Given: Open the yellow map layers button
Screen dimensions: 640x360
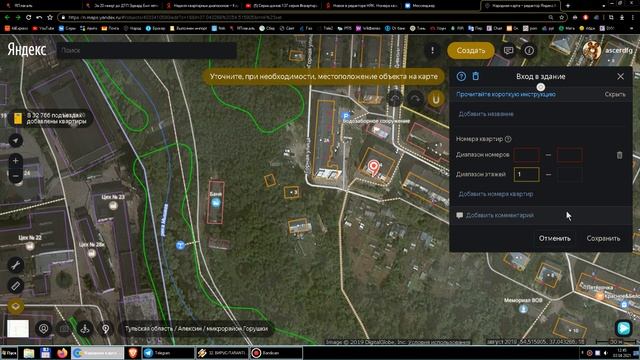Looking at the screenshot, I should pos(16,306).
